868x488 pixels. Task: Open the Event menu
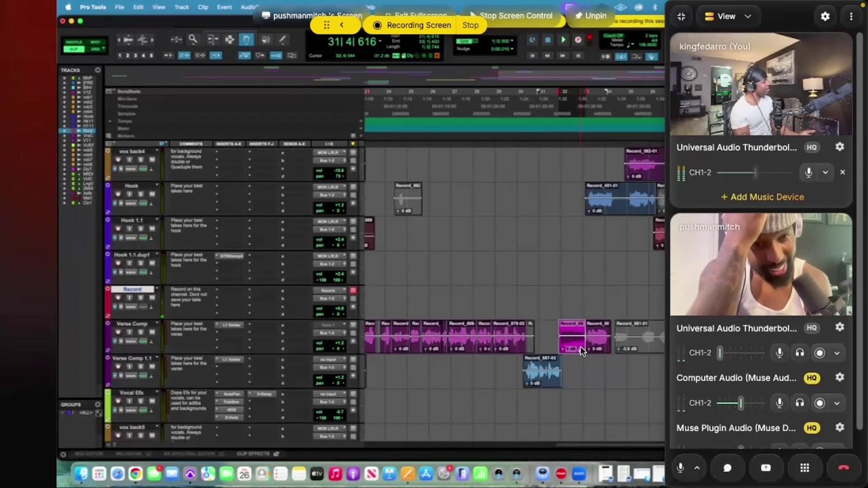click(x=224, y=7)
